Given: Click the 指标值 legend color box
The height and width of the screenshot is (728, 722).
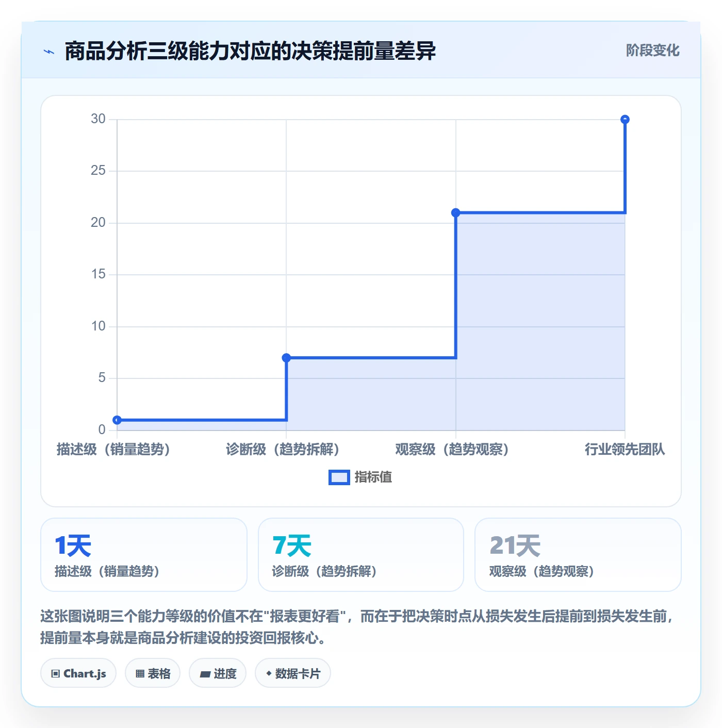Looking at the screenshot, I should tap(339, 477).
